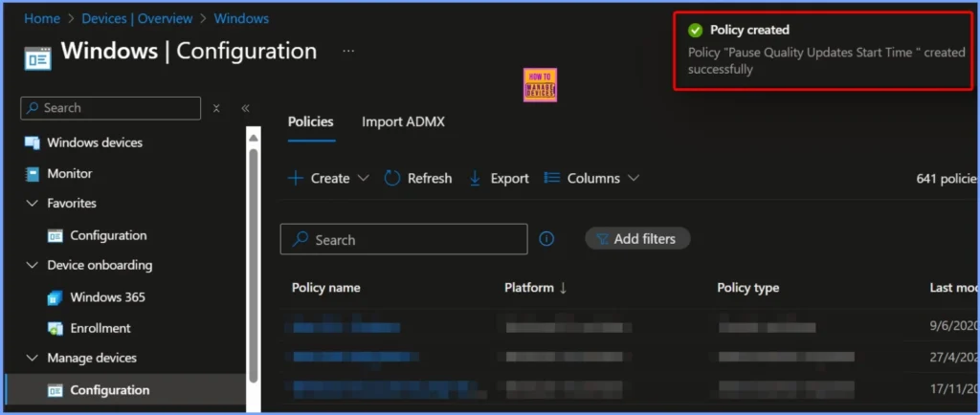Open the first blurred policy name link
Screen dimensions: 980x415
pos(346,327)
